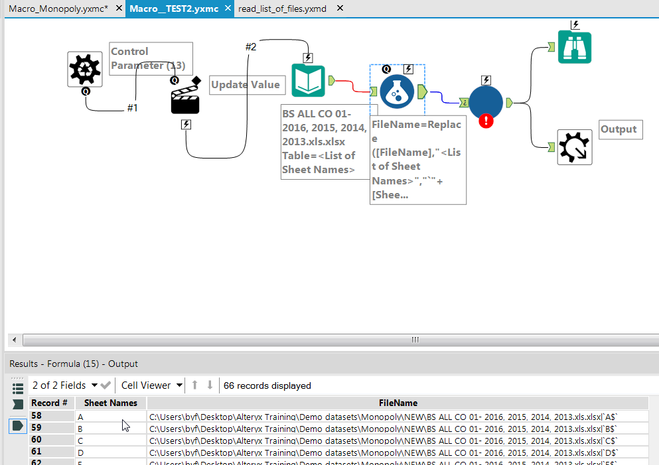The width and height of the screenshot is (659, 465).
Task: Click Sheet Names cell D
Action: 111,452
